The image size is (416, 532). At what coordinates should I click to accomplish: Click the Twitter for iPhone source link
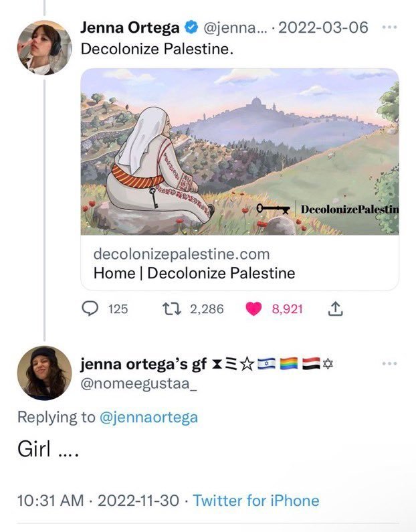coord(256,501)
